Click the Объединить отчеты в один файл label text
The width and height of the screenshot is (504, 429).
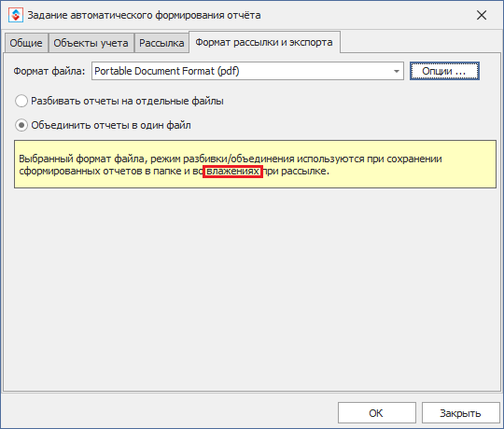111,125
